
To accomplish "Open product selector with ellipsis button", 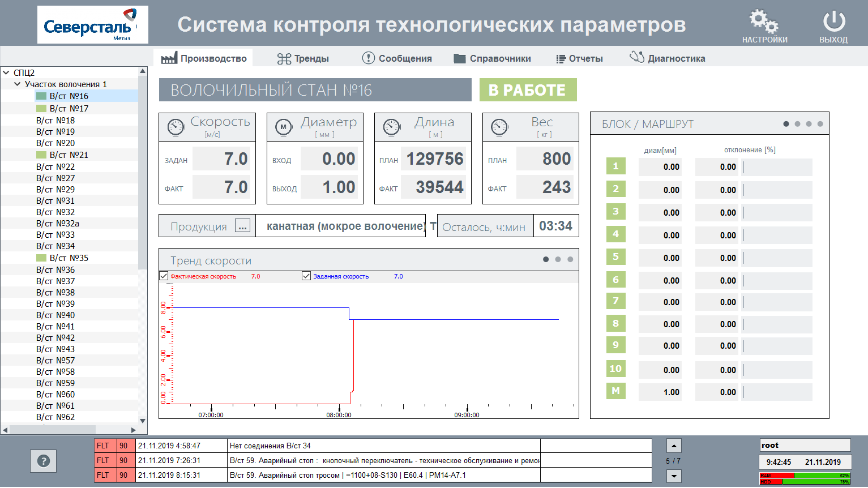I will click(x=242, y=226).
